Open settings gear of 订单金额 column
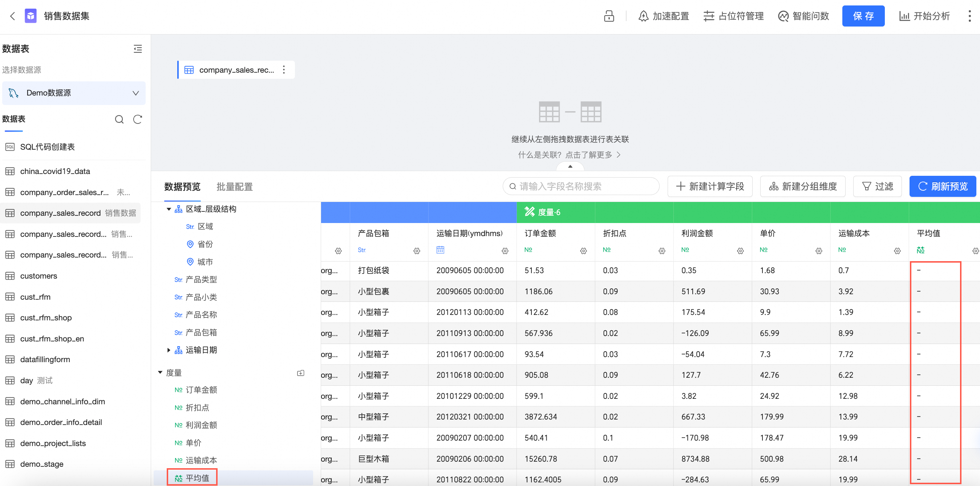The width and height of the screenshot is (980, 486). tap(583, 251)
